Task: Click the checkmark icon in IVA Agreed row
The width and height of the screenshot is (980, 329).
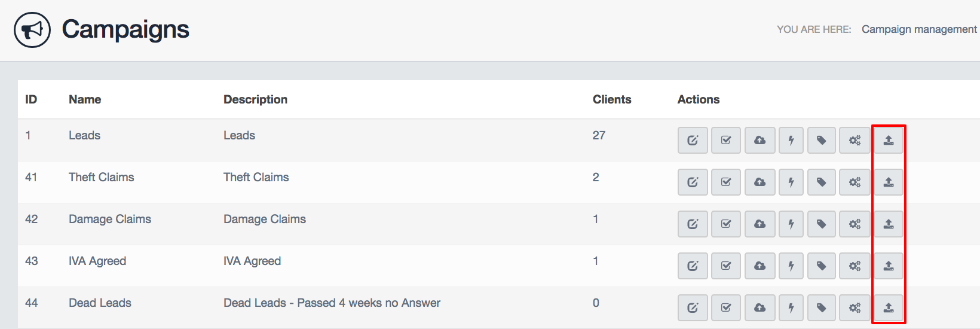Action: click(x=726, y=266)
